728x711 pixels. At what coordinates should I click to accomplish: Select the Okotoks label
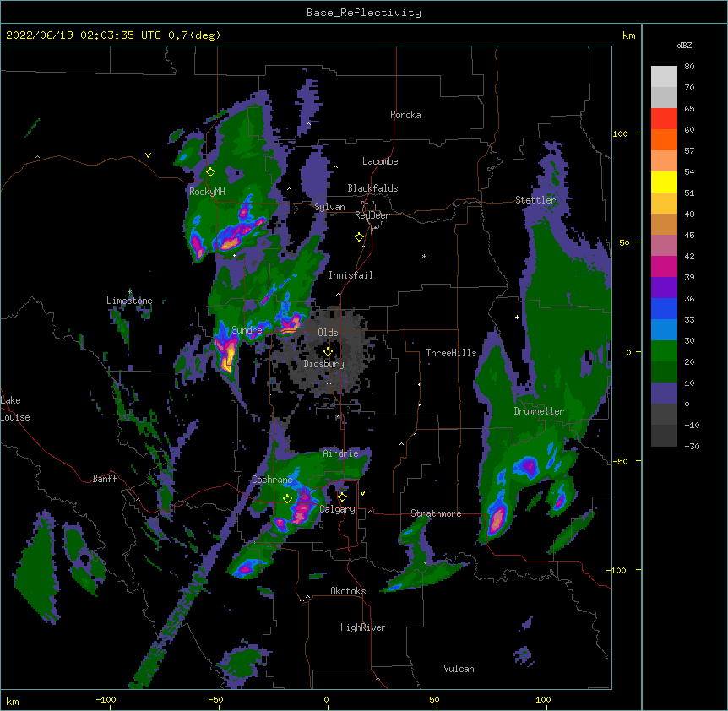[x=348, y=591]
